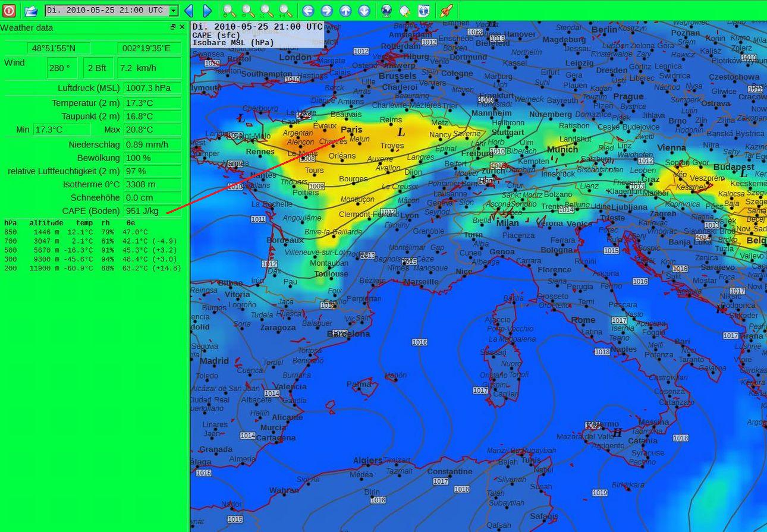Open the forecast date/time dropdown
This screenshot has width=767, height=532.
point(173,11)
